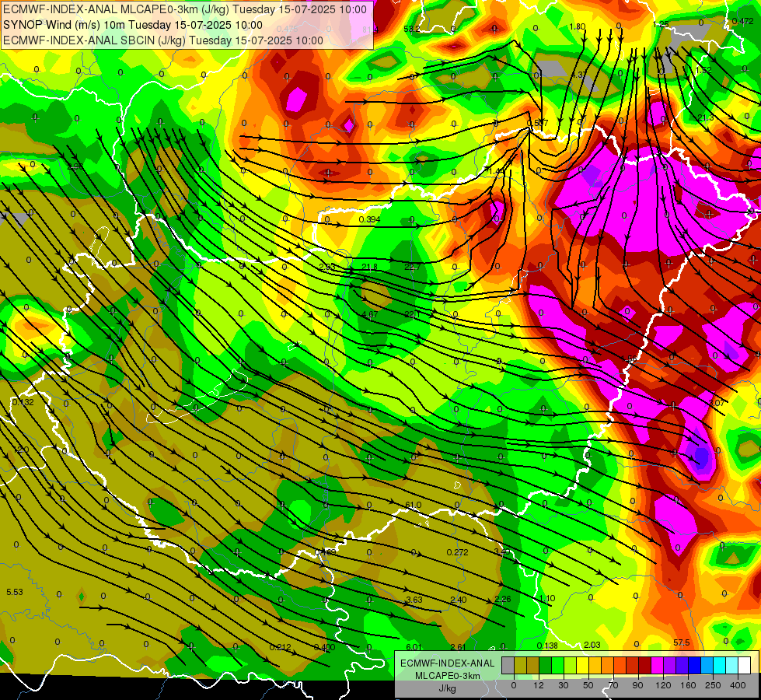Pick the cyan legend swatch above 250

[x=720, y=665]
